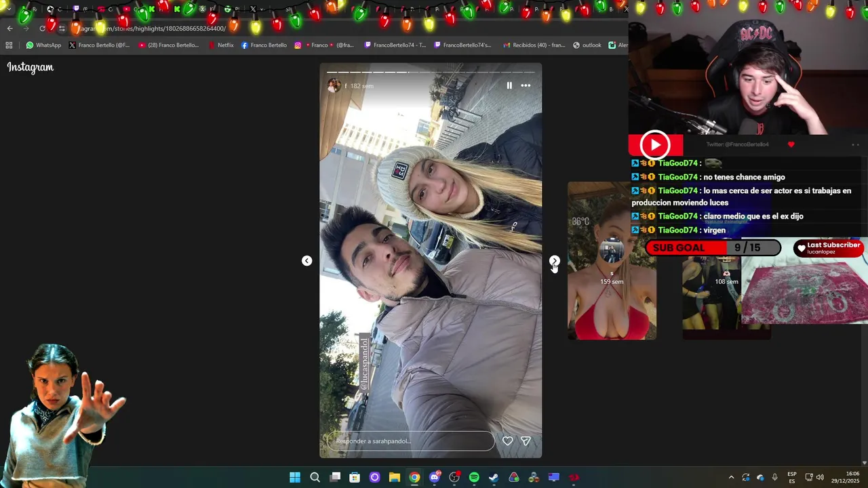The height and width of the screenshot is (488, 868).
Task: Open Spotify from the taskbar
Action: point(474,477)
